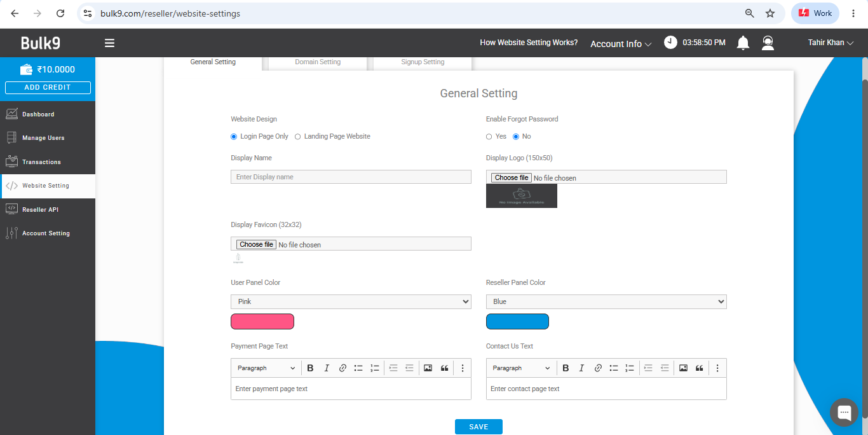Viewport: 868px width, 435px height.
Task: Select Login Page Only radio button
Action: coord(234,137)
